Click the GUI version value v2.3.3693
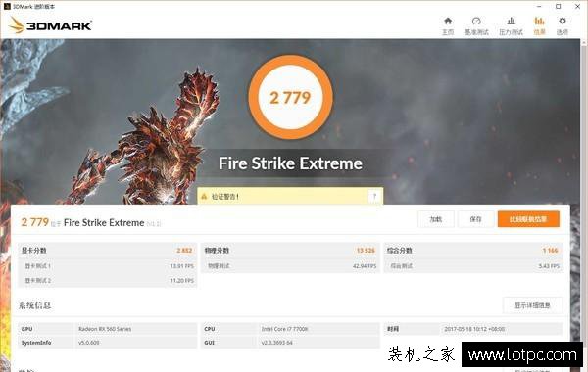Viewport: 588px width, 372px height. [x=277, y=343]
